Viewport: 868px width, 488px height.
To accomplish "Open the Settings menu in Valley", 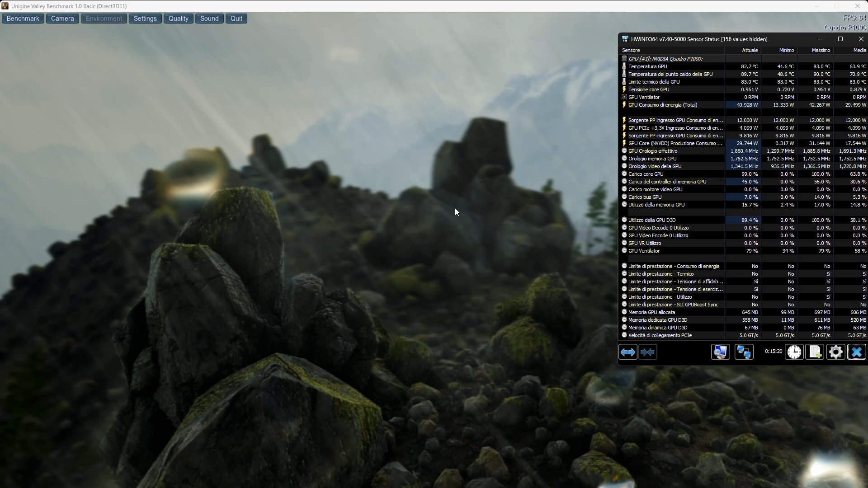I will click(x=145, y=19).
